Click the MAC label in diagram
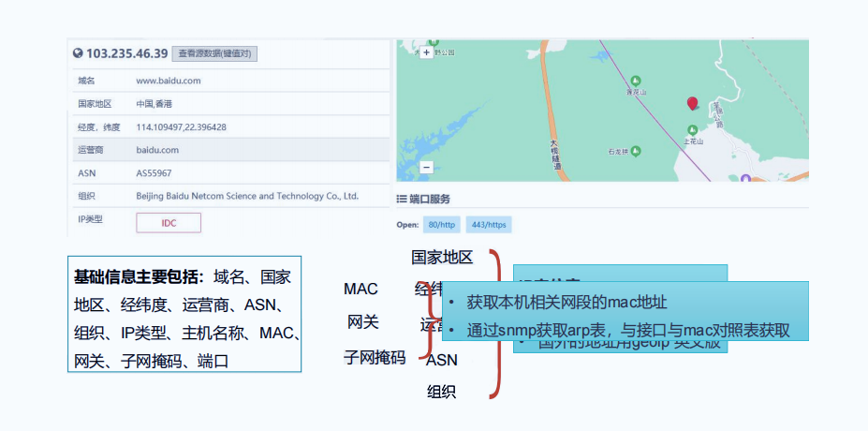868x431 pixels. click(x=360, y=290)
